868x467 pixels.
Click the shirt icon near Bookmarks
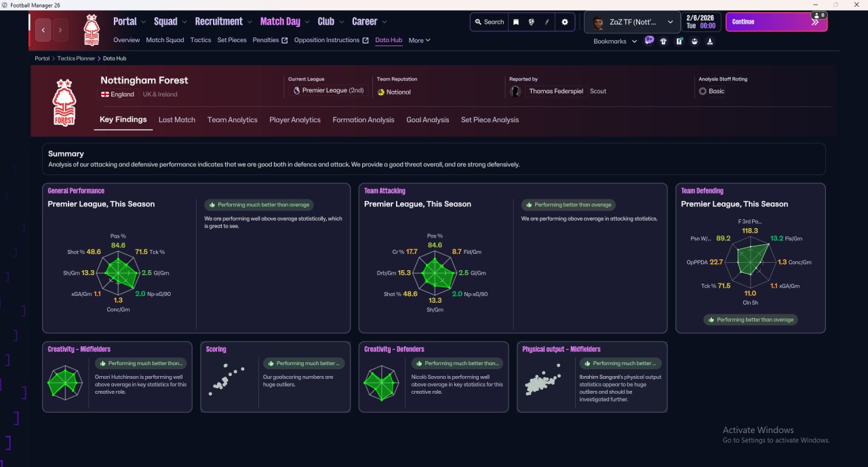663,41
